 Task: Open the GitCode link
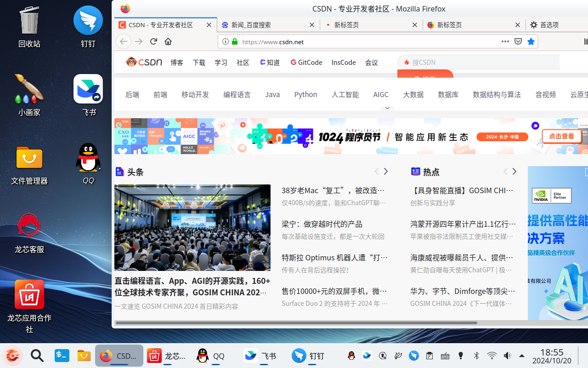(306, 63)
